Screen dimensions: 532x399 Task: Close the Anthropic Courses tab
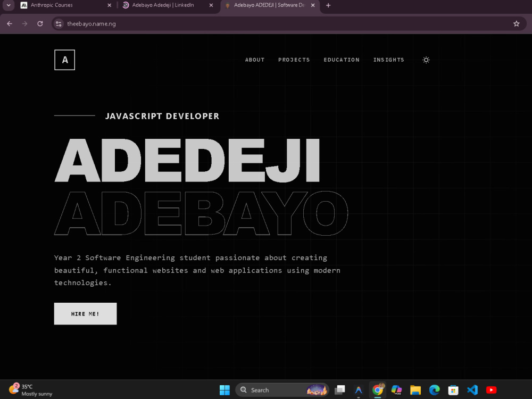click(109, 5)
